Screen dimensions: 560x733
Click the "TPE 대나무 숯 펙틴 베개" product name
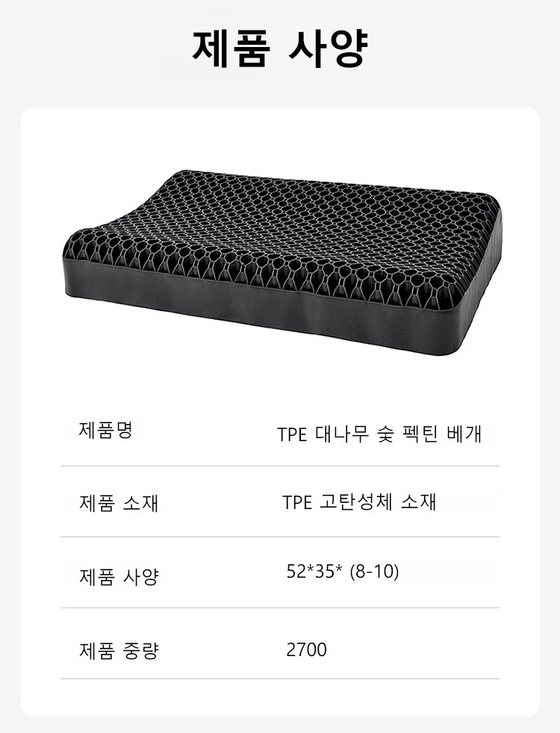tap(379, 434)
